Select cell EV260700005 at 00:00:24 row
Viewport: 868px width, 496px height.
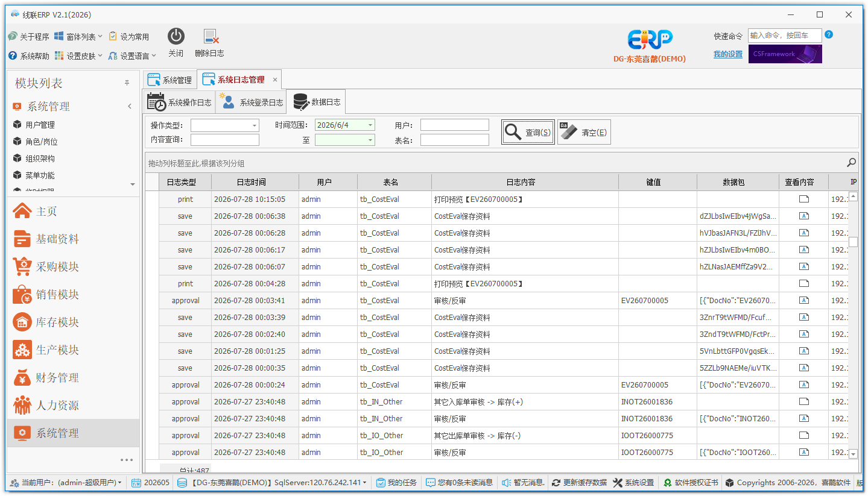coord(657,385)
